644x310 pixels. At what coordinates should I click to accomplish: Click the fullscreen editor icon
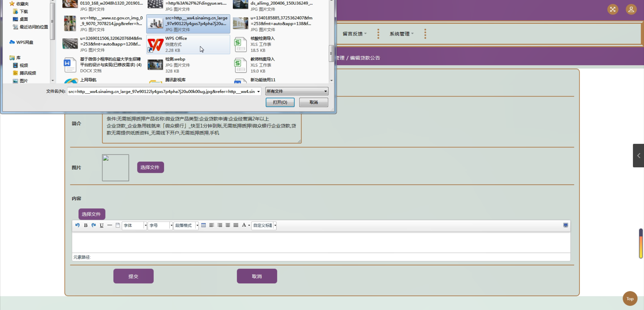(566, 225)
